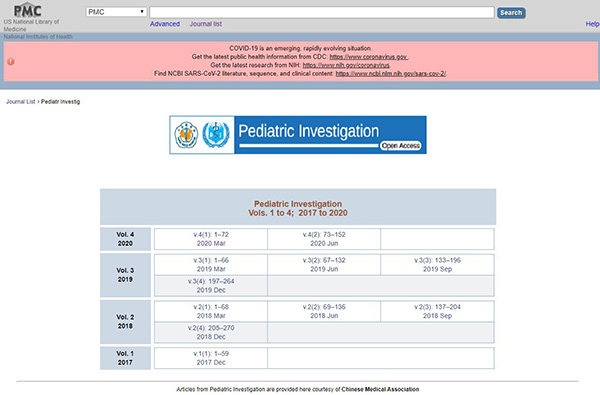Open issue v.2(1) 2018 Mar
The width and height of the screenshot is (600, 395).
[x=211, y=311]
